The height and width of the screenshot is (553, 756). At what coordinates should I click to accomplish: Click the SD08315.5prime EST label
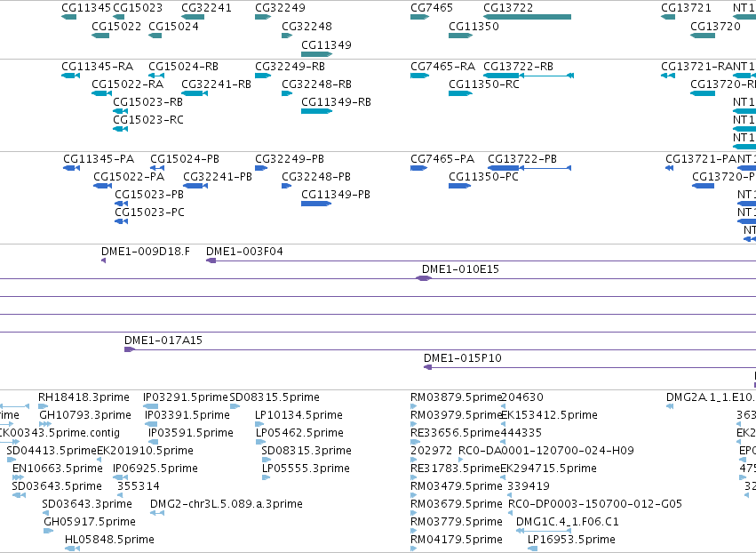pos(275,397)
